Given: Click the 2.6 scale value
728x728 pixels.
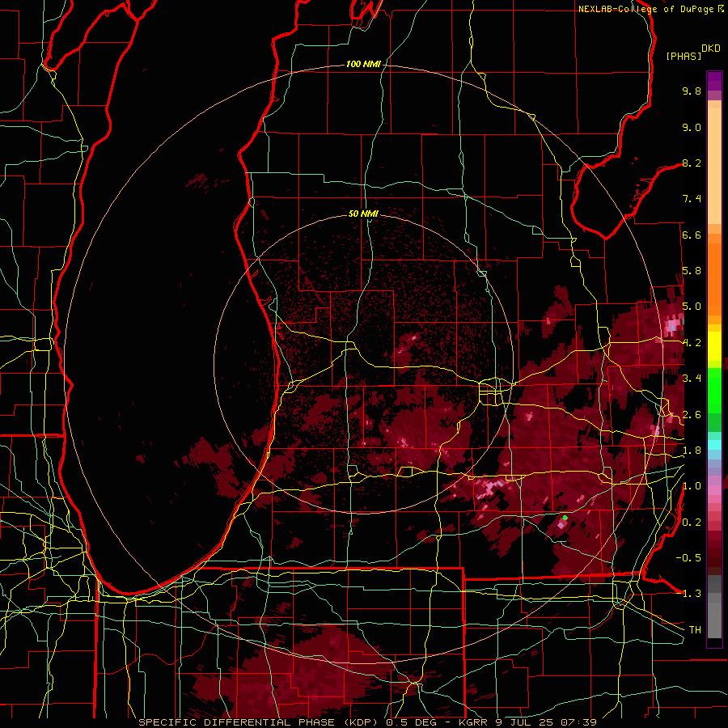Looking at the screenshot, I should click(x=692, y=415).
